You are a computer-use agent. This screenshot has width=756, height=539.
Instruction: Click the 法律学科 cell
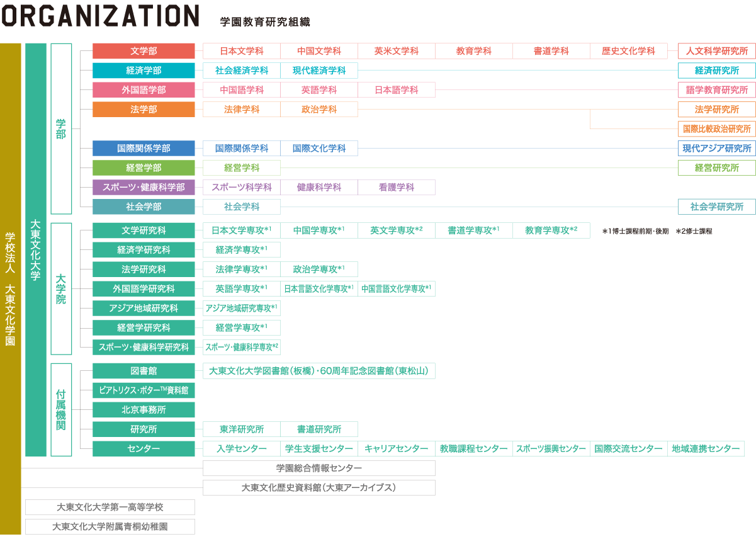point(242,110)
